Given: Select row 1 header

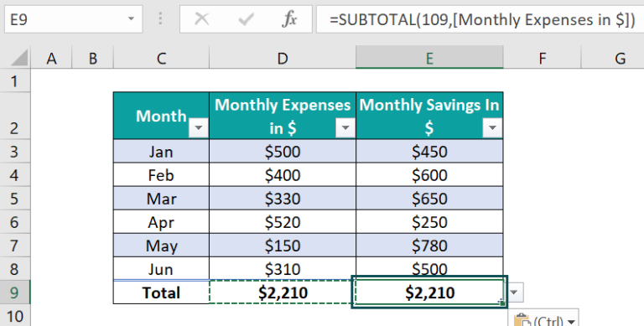Looking at the screenshot, I should [x=15, y=81].
